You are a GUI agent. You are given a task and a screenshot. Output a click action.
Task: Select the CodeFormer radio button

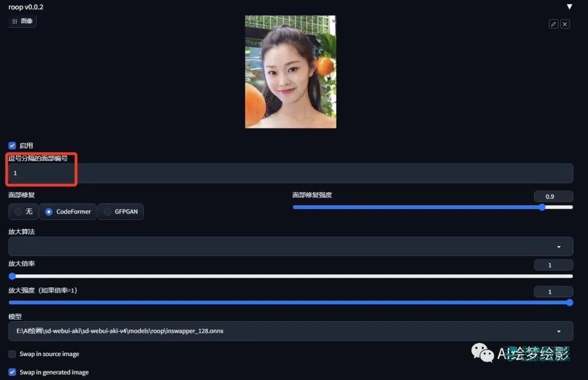(68, 212)
